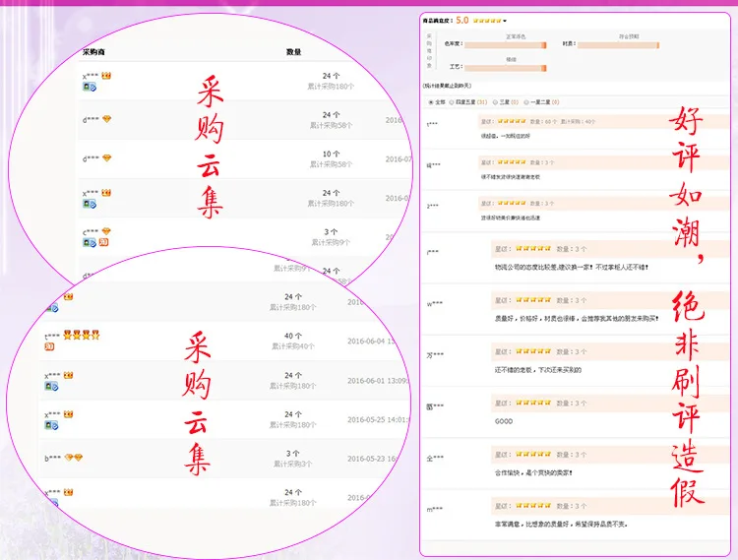The height and width of the screenshot is (560, 738).
Task: Click the diamond badge beside c***
Action: pos(106,231)
